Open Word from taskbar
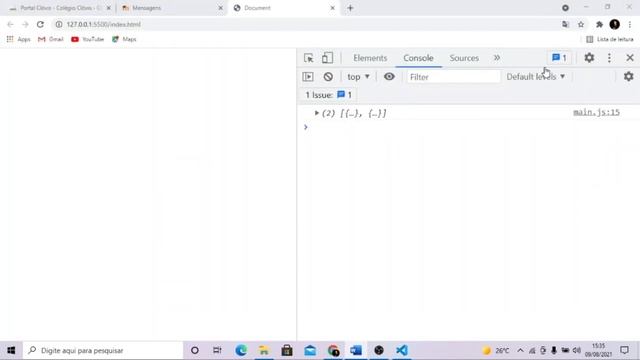 (x=356, y=350)
